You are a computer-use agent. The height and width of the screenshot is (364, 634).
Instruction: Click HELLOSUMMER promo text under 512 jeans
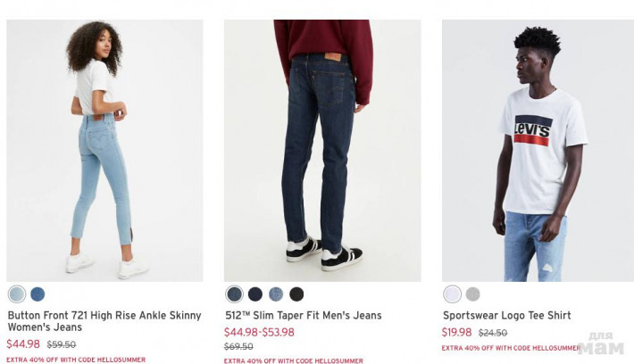293,360
